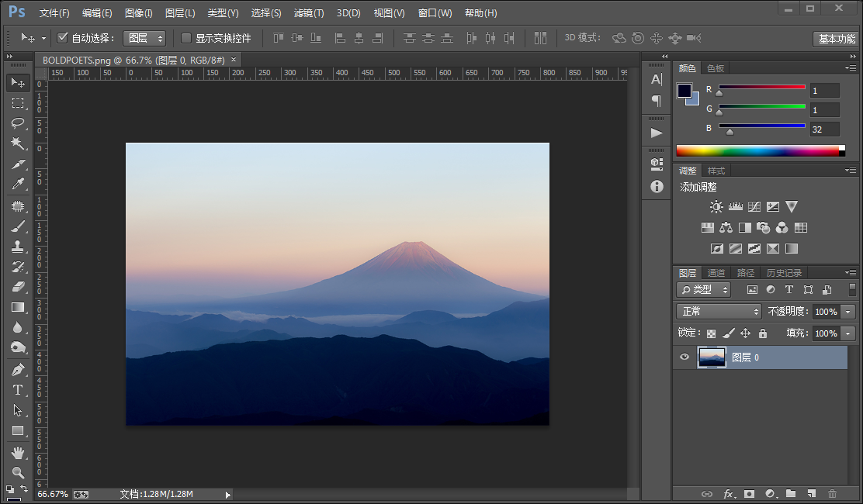Delete layer with trash icon
Screen dimensions: 863x504
832,494
